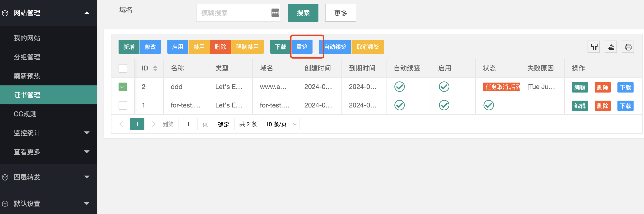Image resolution: width=644 pixels, height=214 pixels.
Task: Click the 重签 resign button
Action: tap(302, 47)
